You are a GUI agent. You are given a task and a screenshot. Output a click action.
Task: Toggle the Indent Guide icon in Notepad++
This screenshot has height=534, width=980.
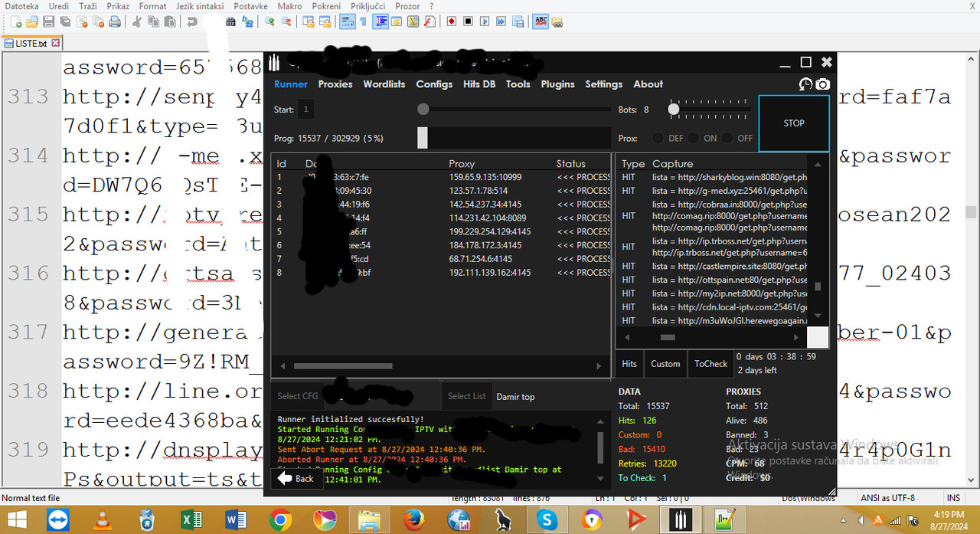tap(381, 21)
